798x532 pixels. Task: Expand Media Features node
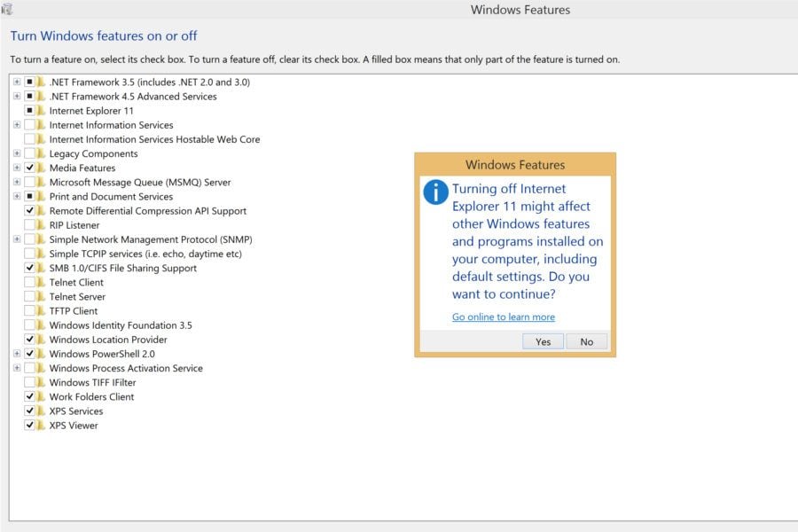[17, 168]
